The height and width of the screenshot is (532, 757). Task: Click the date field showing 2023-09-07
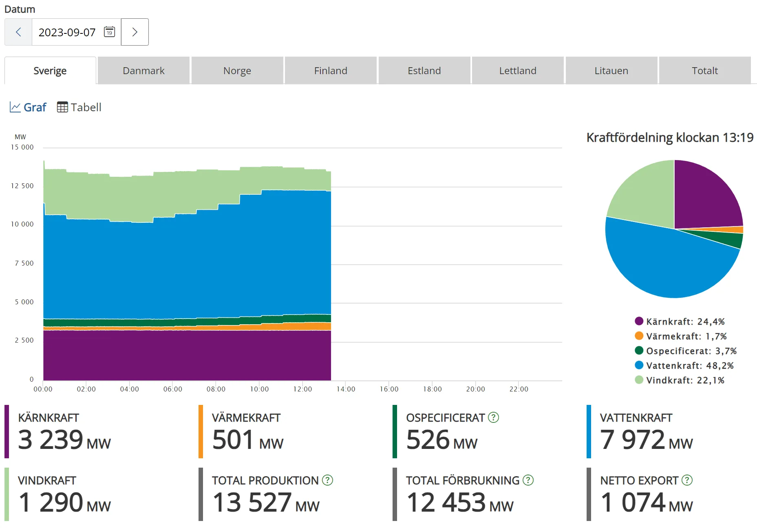[x=67, y=32]
